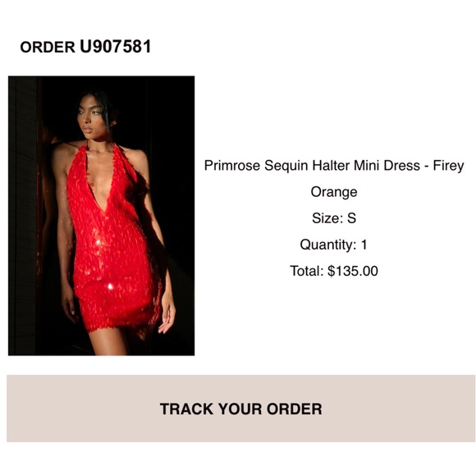Click the word Mini in product title
This screenshot has width=476, height=476.
click(x=366, y=166)
